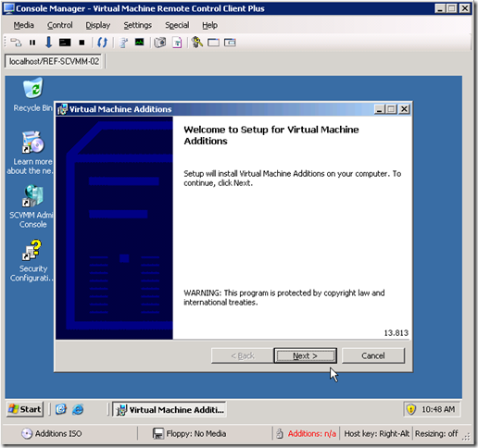Image resolution: width=478 pixels, height=448 pixels.
Task: Click the Virtual Machine Additions title bar icon
Action: (62, 109)
